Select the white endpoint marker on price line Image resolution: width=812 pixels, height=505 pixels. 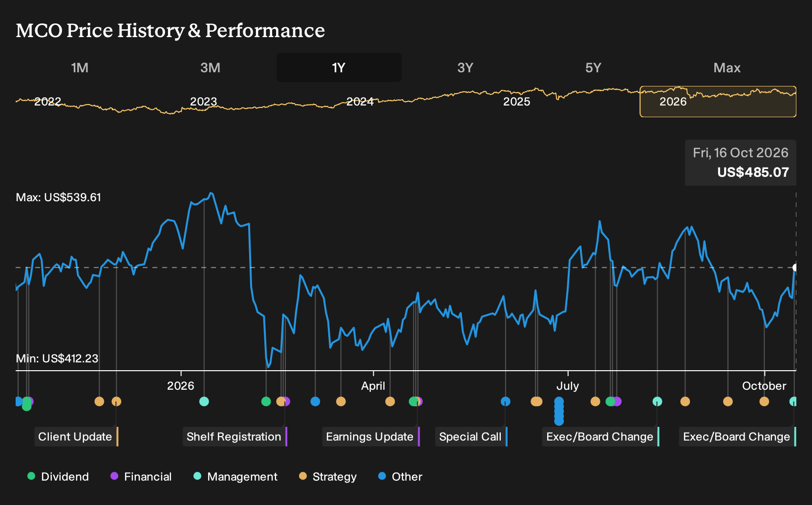point(795,268)
